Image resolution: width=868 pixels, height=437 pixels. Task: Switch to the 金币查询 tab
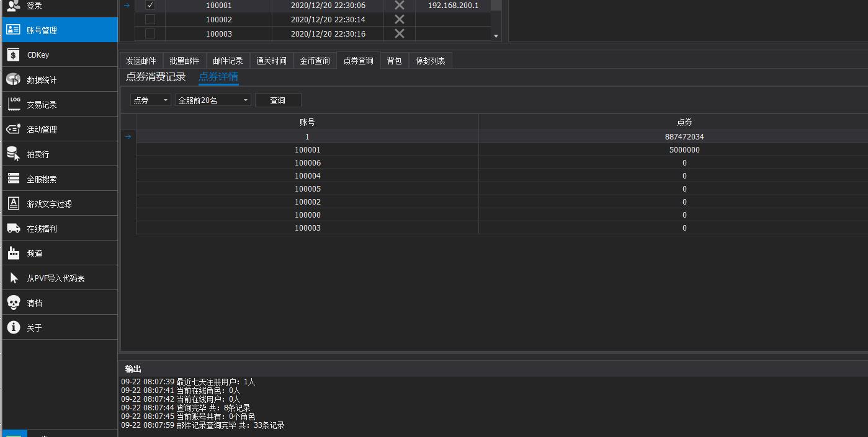[x=315, y=61]
